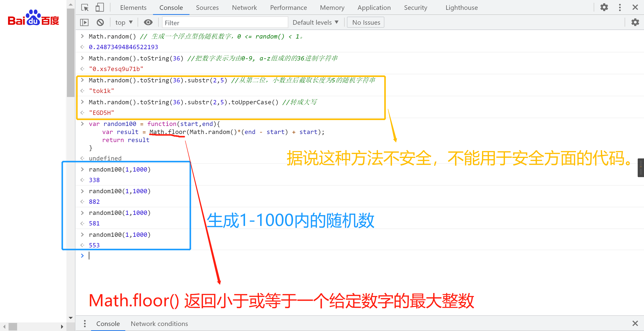Click the No Issues button
644x331 pixels.
click(366, 23)
